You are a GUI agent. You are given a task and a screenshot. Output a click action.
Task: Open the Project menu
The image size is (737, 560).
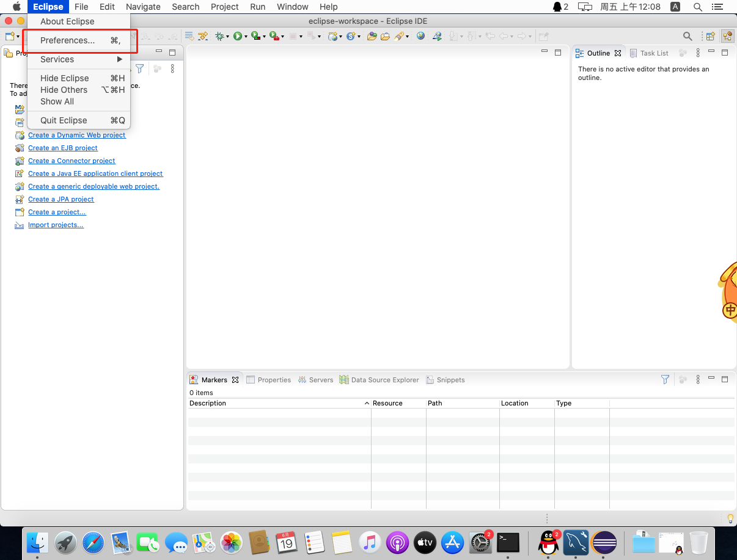click(x=225, y=7)
